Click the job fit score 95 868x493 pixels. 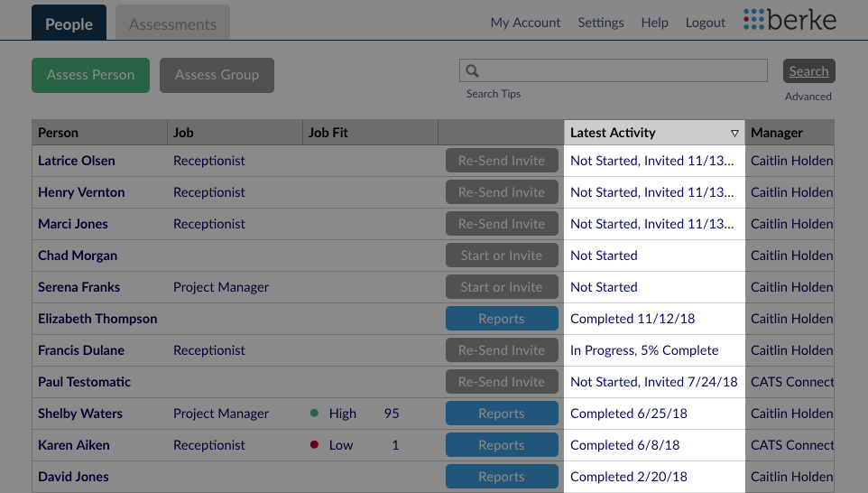(392, 414)
